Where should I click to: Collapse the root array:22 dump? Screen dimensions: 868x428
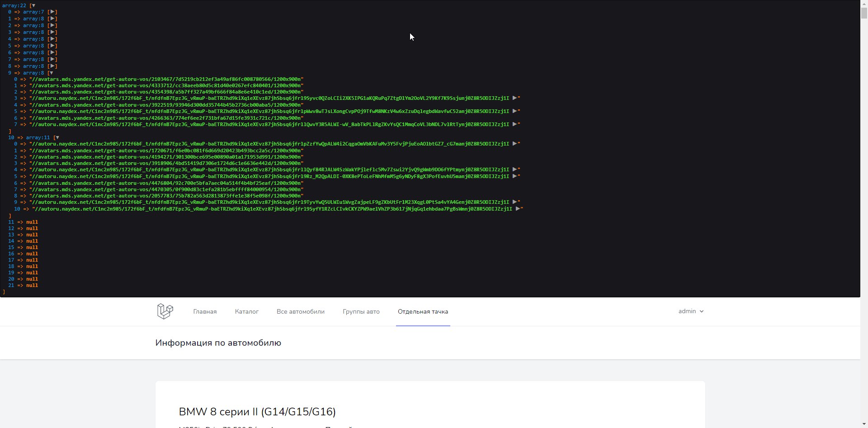tap(33, 5)
